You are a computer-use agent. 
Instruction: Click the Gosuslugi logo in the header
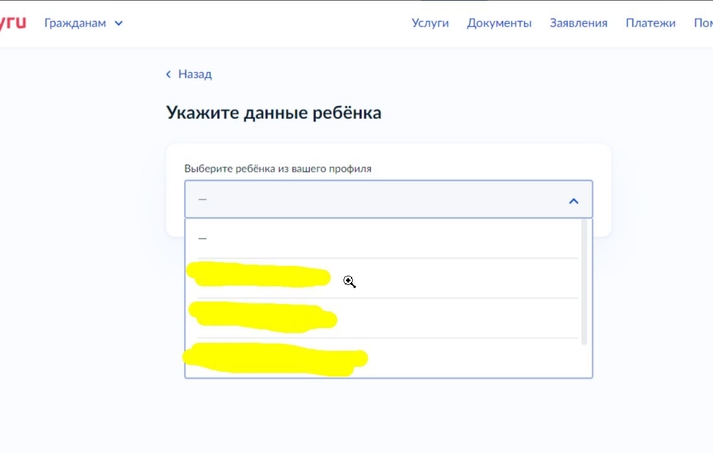[12, 22]
